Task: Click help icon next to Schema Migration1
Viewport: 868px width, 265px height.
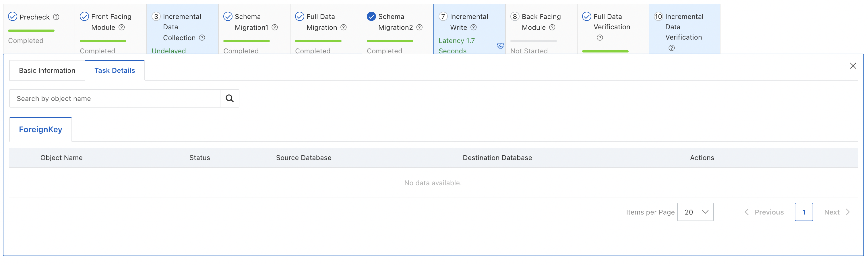Action: pyautogui.click(x=275, y=27)
